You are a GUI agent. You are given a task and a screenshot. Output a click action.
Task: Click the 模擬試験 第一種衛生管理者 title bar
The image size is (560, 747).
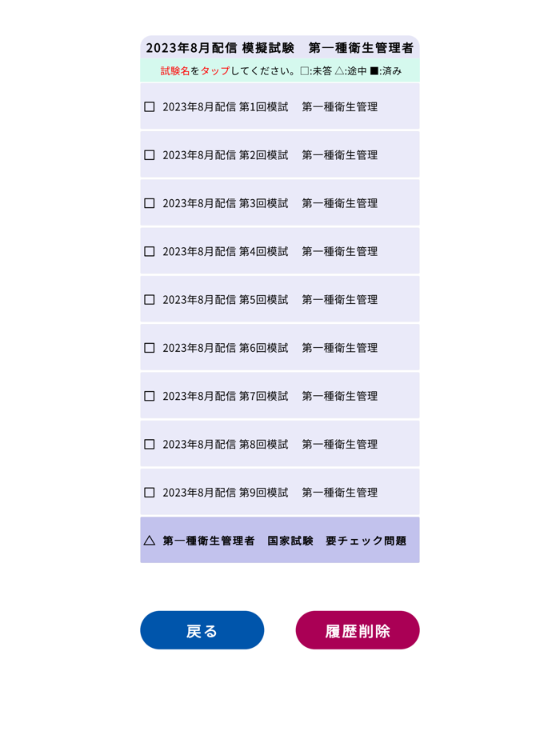pyautogui.click(x=280, y=47)
